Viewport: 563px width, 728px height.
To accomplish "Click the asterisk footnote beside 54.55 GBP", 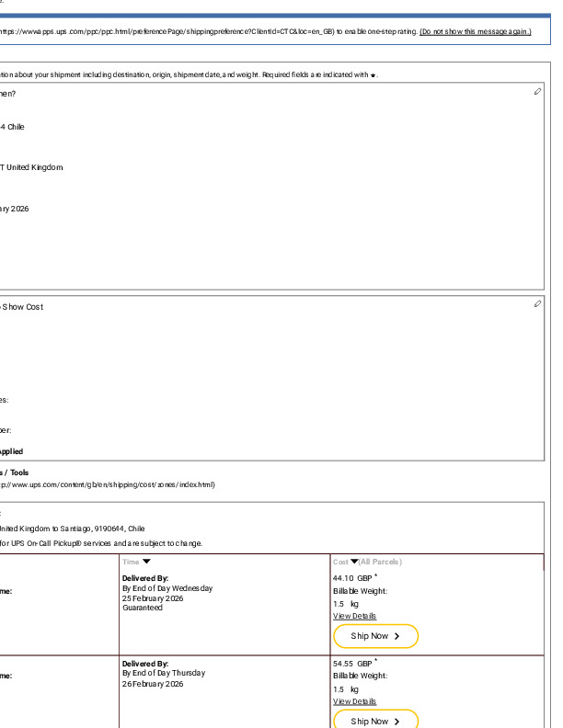I will 375,660.
